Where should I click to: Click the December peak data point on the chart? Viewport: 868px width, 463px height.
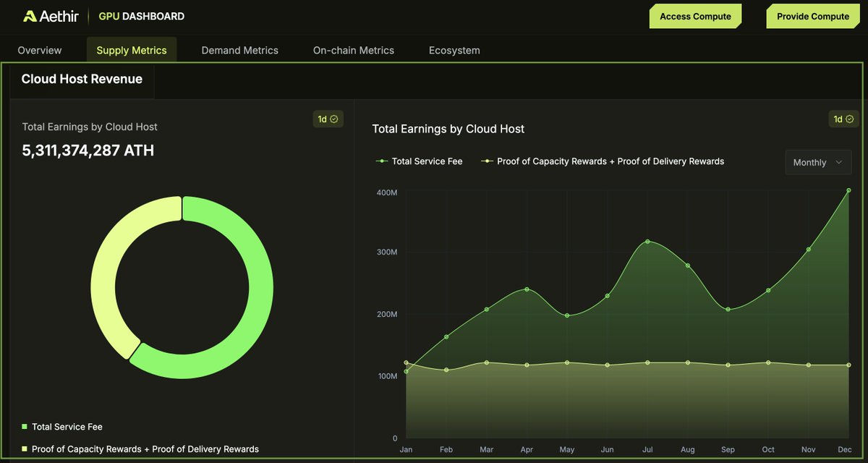(x=848, y=190)
